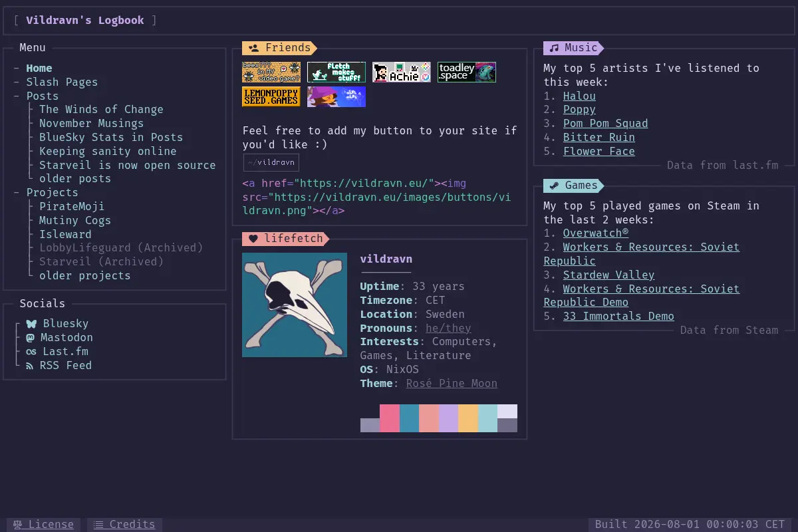Open Starveil (Archived) project
Image resolution: width=798 pixels, height=532 pixels.
point(101,261)
